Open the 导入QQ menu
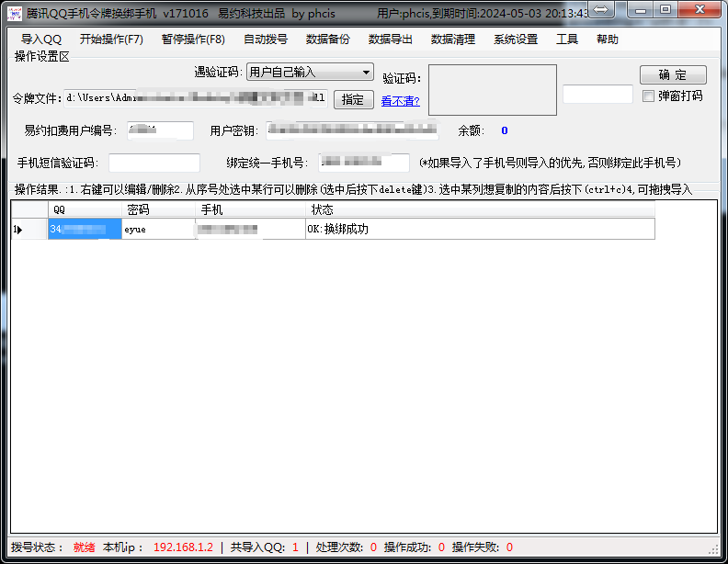The image size is (728, 564). tap(40, 39)
